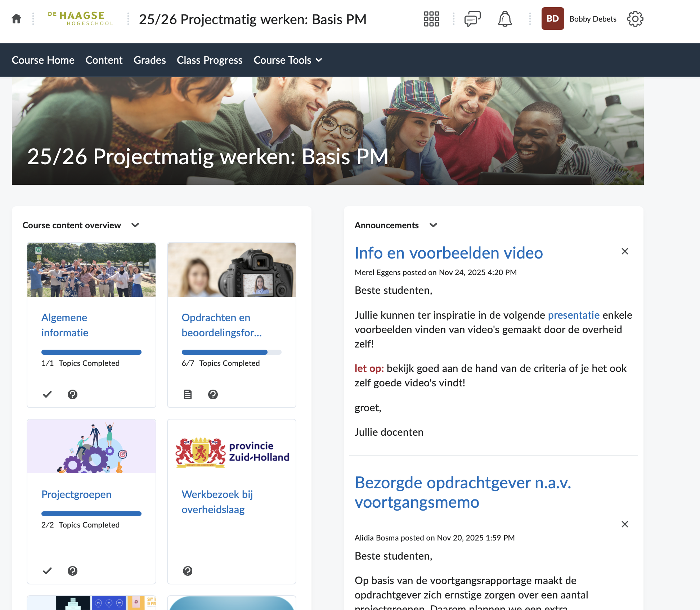Click the document icon on Opdrachten card
This screenshot has width=700, height=610.
(188, 394)
